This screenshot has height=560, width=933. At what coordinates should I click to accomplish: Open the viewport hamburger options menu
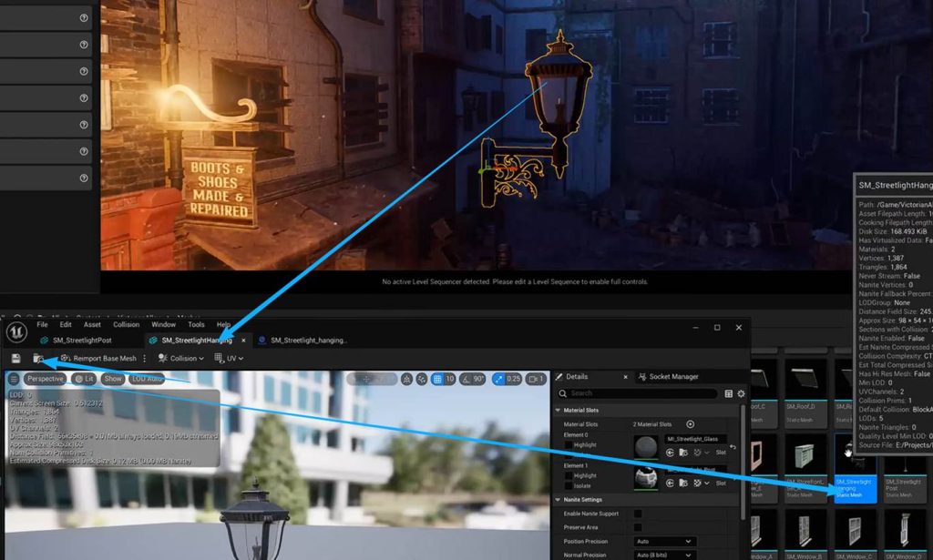[14, 379]
